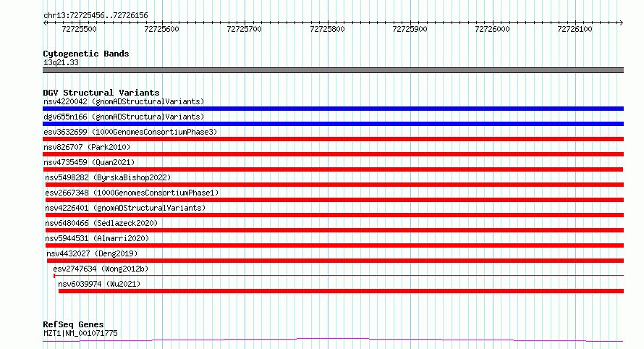This screenshot has width=644, height=349.
Task: Open variant nsv4220042 label
Action: click(x=124, y=101)
